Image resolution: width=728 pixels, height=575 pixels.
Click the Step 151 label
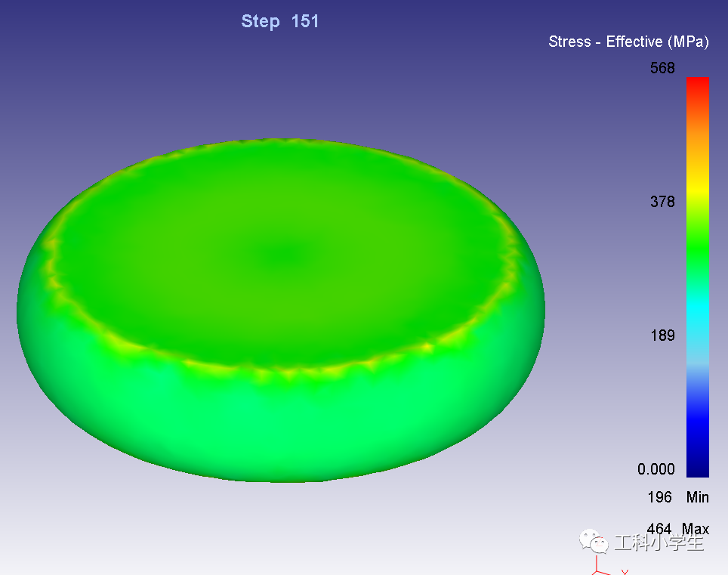[x=280, y=21]
